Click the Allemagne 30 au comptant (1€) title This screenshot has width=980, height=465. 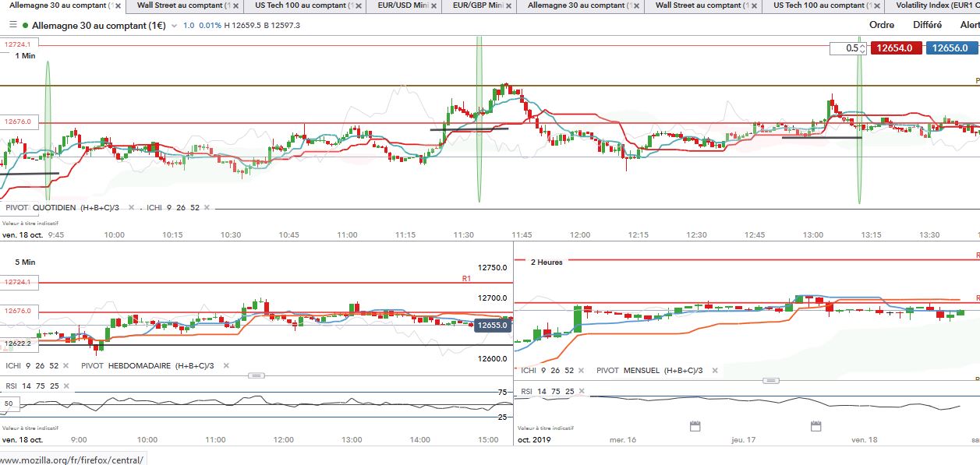point(101,25)
